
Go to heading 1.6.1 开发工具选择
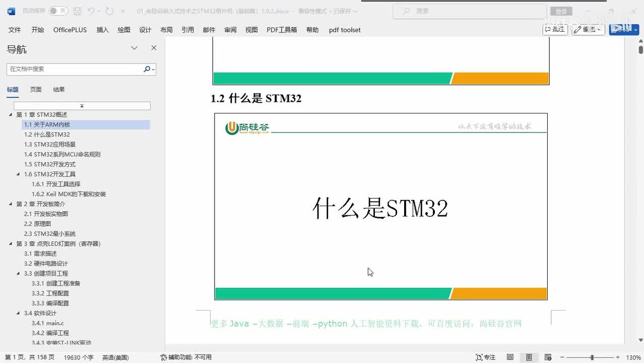pos(56,184)
